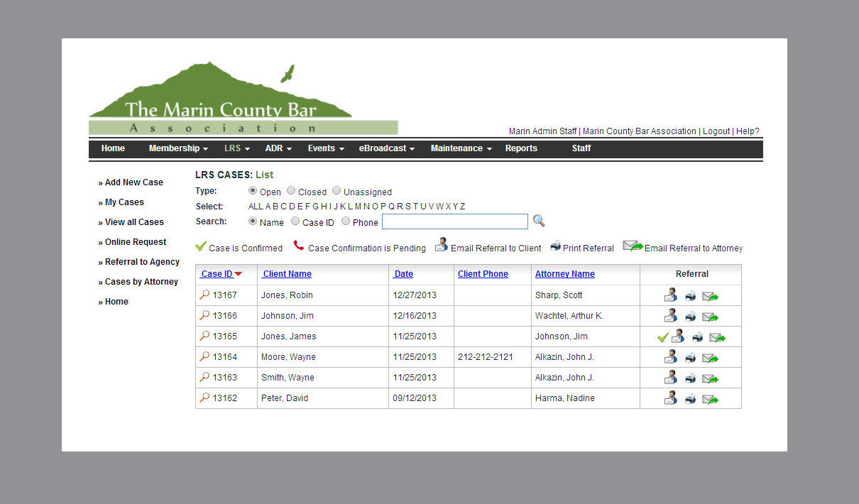Print referral for case 13164
The height and width of the screenshot is (504, 859).
[691, 358]
